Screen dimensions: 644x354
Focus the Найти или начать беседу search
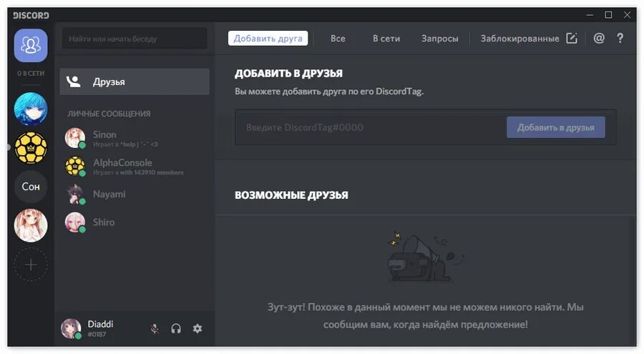coord(135,39)
